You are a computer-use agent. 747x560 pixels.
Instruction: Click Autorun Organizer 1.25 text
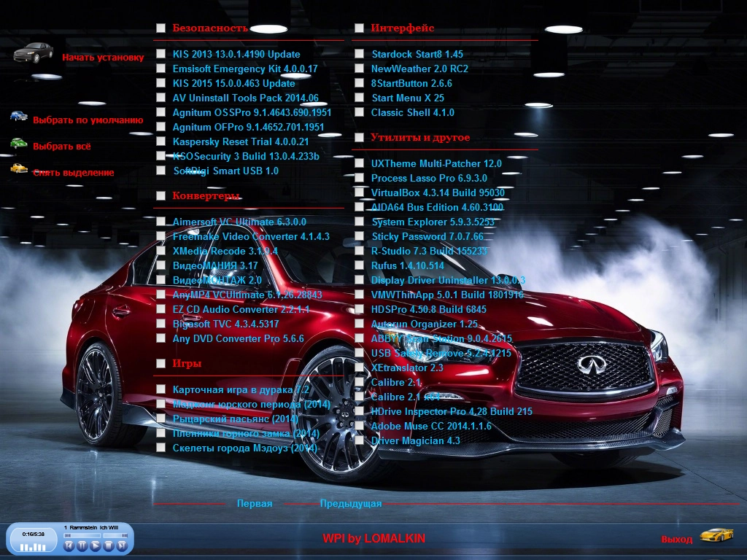click(425, 324)
